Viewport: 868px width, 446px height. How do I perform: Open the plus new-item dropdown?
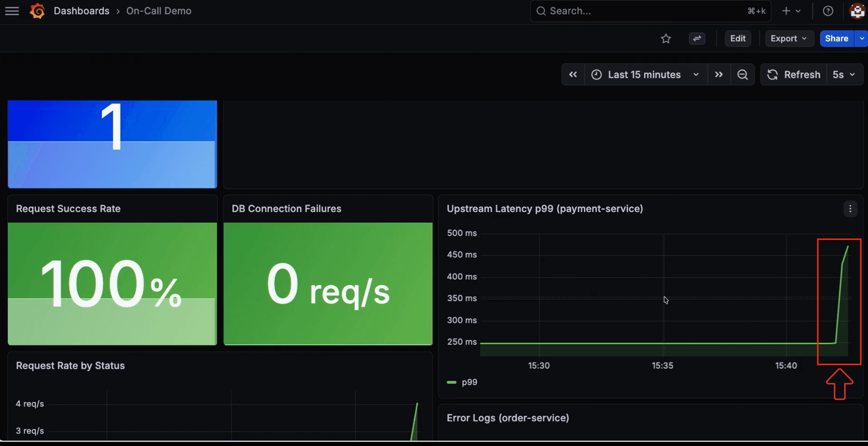point(791,11)
